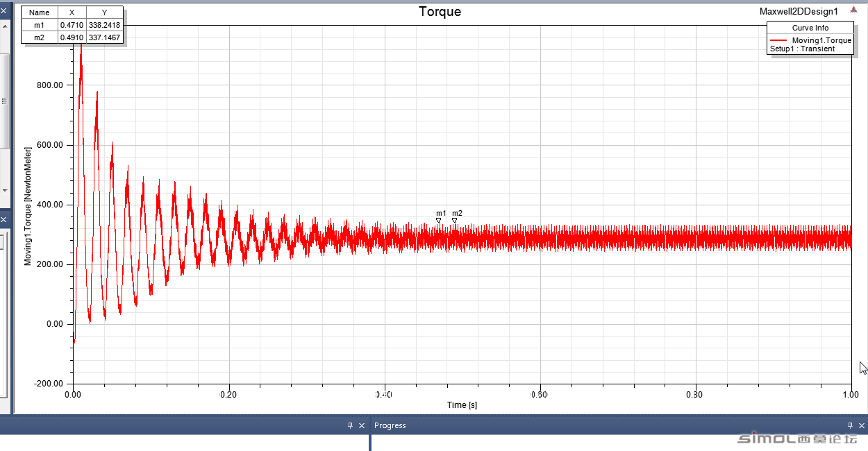
Task: Click the red line sample in Curve Info
Action: pos(778,40)
